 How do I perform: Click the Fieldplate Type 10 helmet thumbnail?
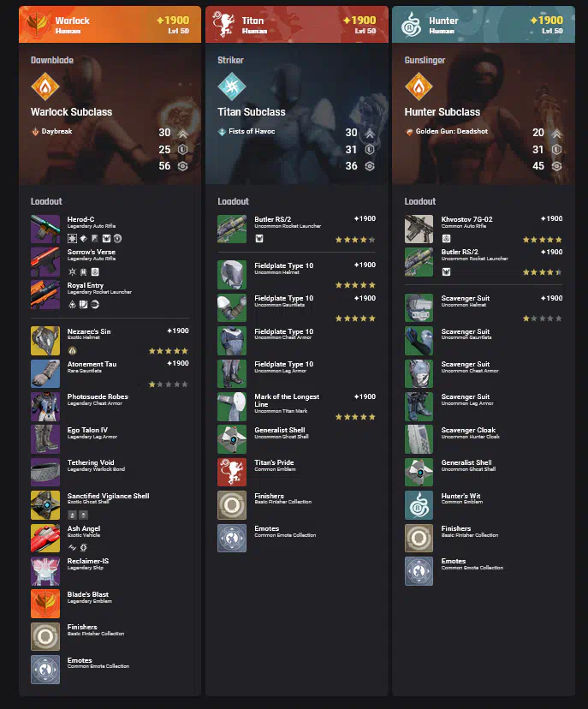pos(232,275)
